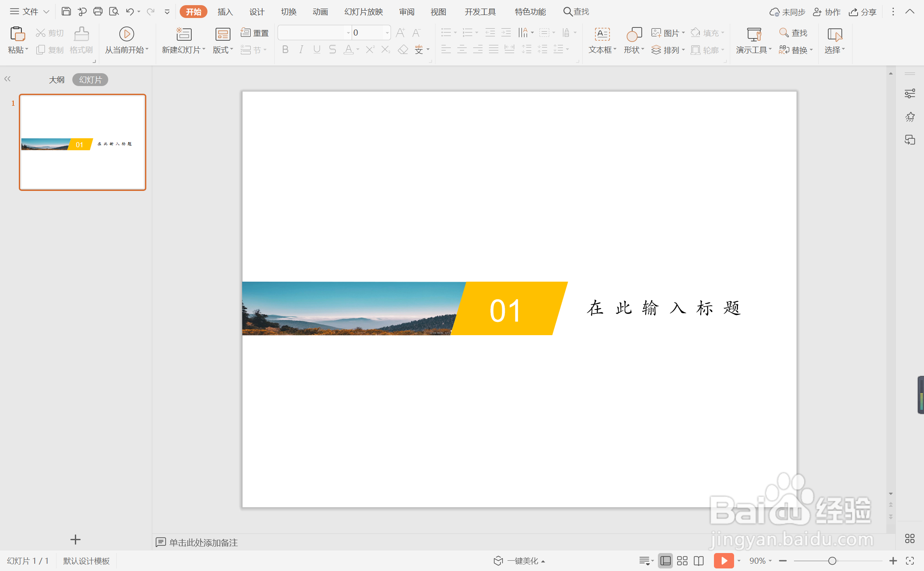Switch to the 大纲 outline tab
924x571 pixels.
[56, 80]
